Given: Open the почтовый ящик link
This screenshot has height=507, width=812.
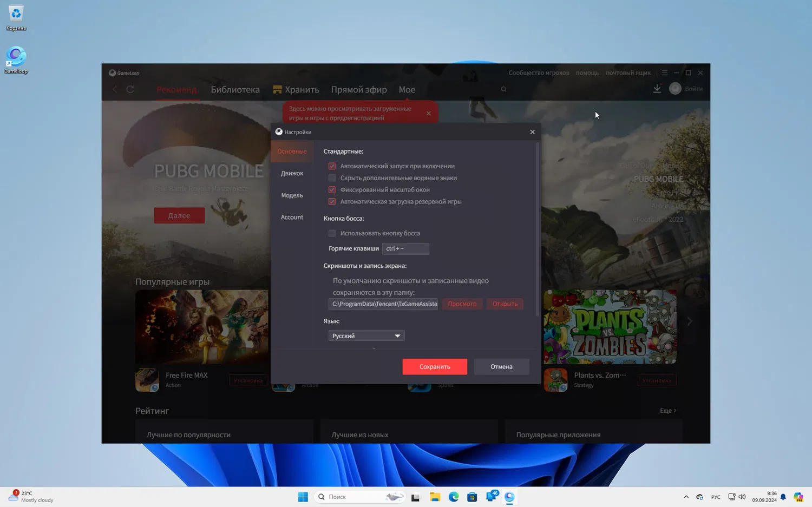Looking at the screenshot, I should (x=628, y=73).
